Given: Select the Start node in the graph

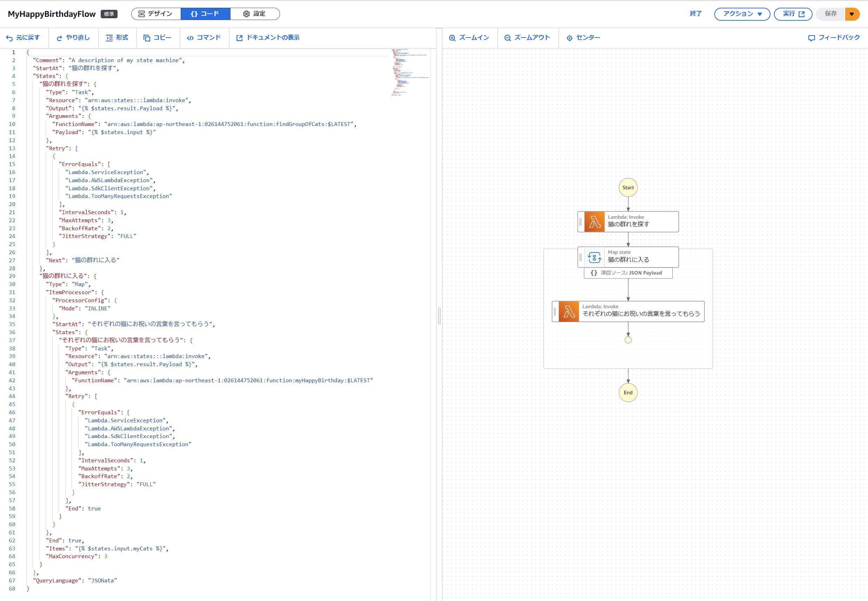Looking at the screenshot, I should tap(628, 187).
